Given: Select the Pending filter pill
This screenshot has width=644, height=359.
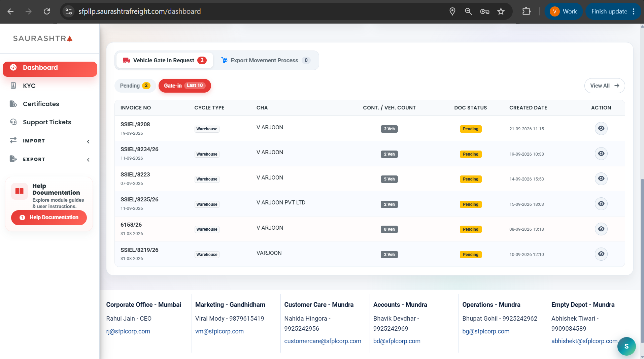Looking at the screenshot, I should pos(135,86).
